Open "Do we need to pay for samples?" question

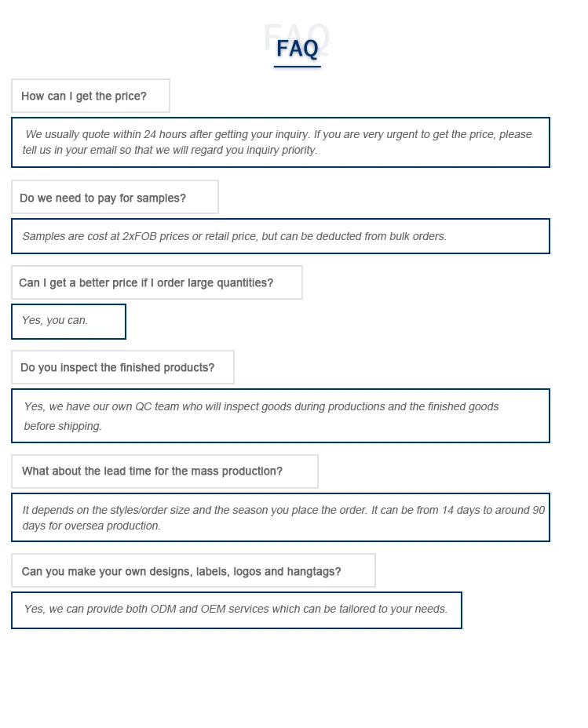103,198
